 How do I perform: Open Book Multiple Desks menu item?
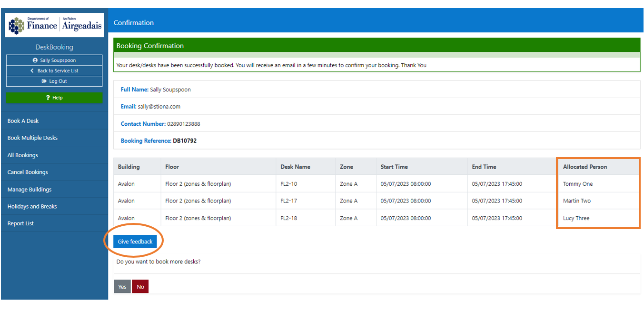pyautogui.click(x=54, y=138)
